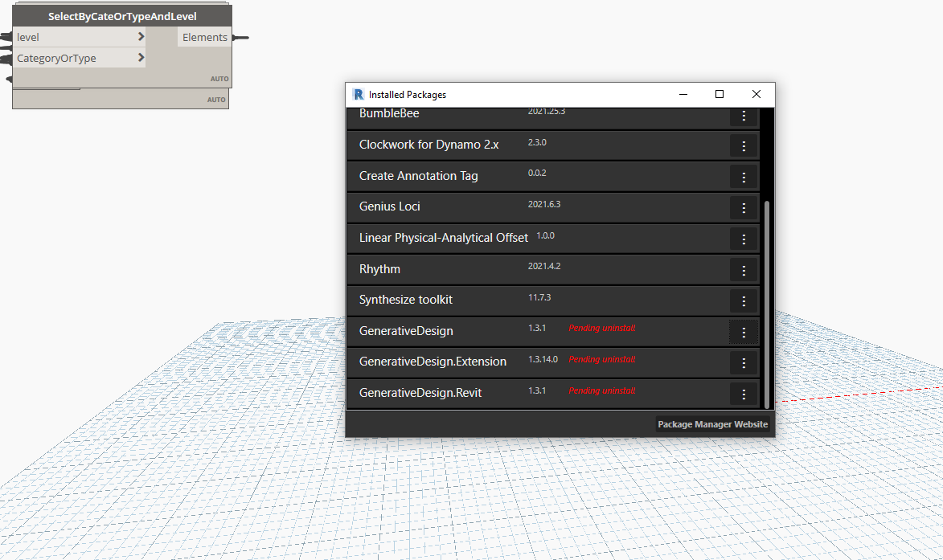This screenshot has width=943, height=560.
Task: Click version 11.7.3 of Synthesize toolkit
Action: tap(539, 297)
